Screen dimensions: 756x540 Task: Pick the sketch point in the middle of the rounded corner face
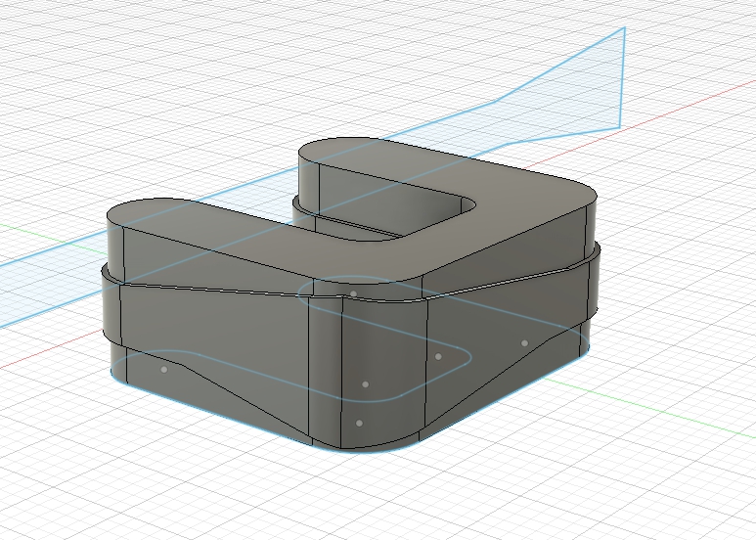[365, 384]
